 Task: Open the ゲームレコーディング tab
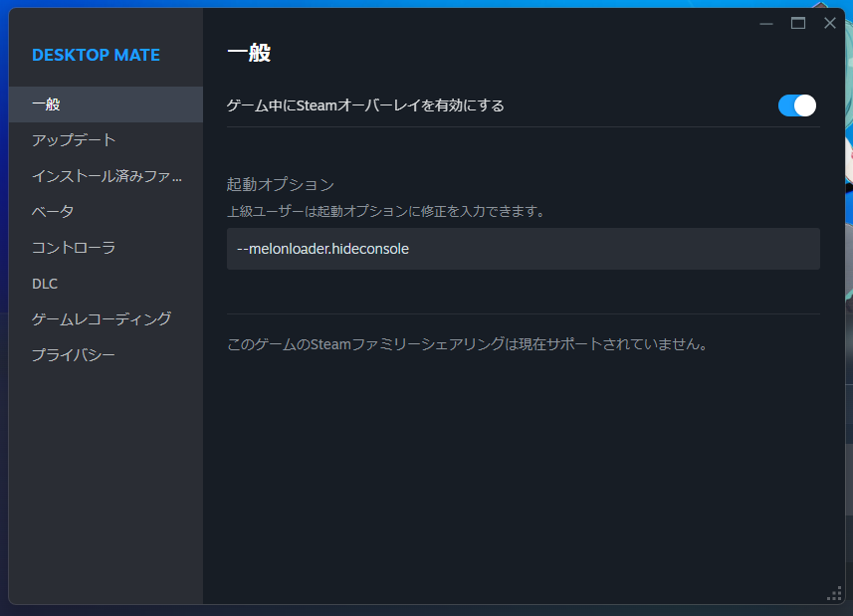pos(106,319)
